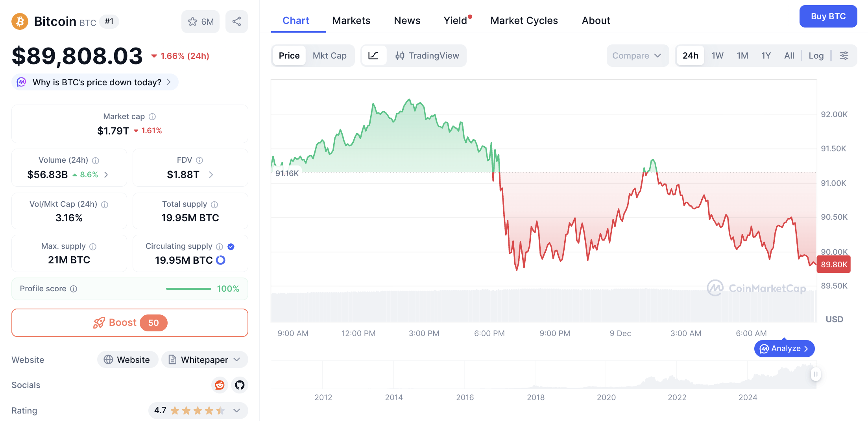Click Profile score info icon
This screenshot has height=421, width=868.
[74, 289]
